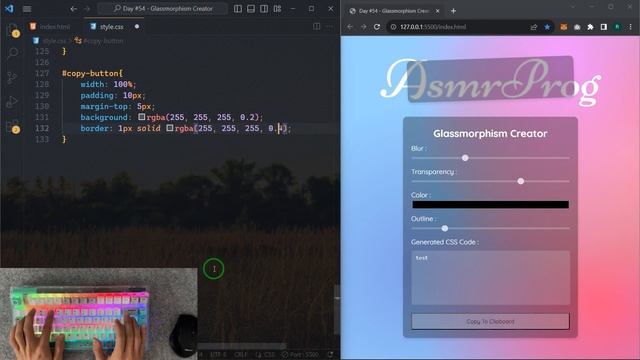Viewport: 640px width, 360px height.
Task: Click the Outline slider handle
Action: pyautogui.click(x=445, y=228)
